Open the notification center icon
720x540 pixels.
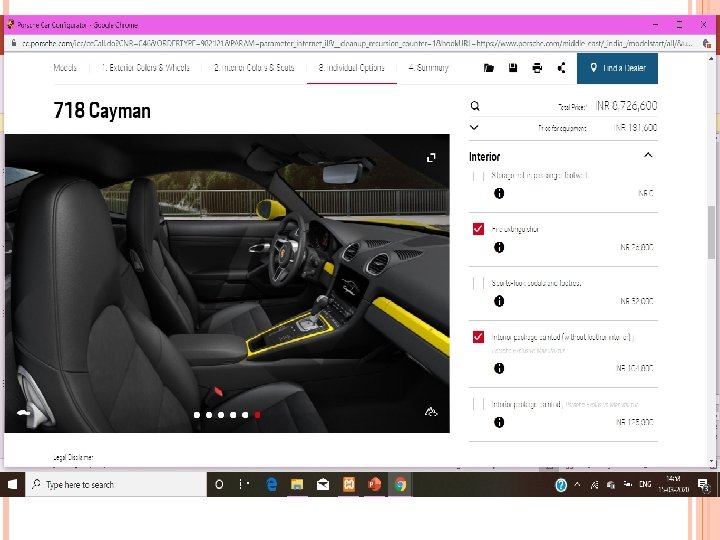[x=703, y=484]
